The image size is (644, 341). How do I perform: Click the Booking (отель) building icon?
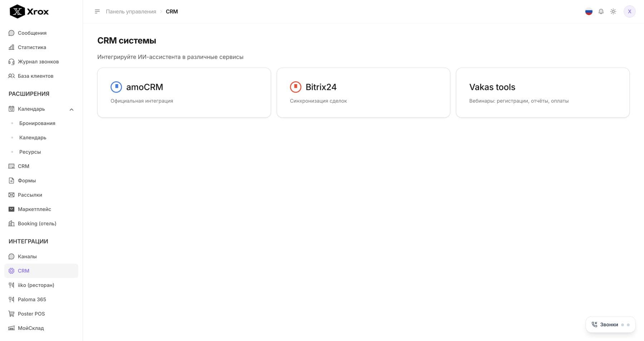(x=11, y=224)
